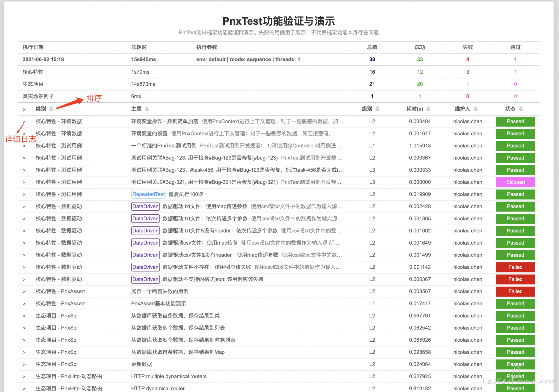Click 生态项目 total count 21
The height and width of the screenshot is (392, 559).
point(372,84)
